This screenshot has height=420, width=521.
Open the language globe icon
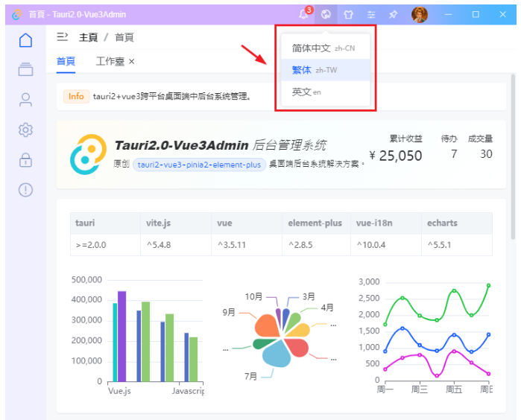(x=326, y=14)
